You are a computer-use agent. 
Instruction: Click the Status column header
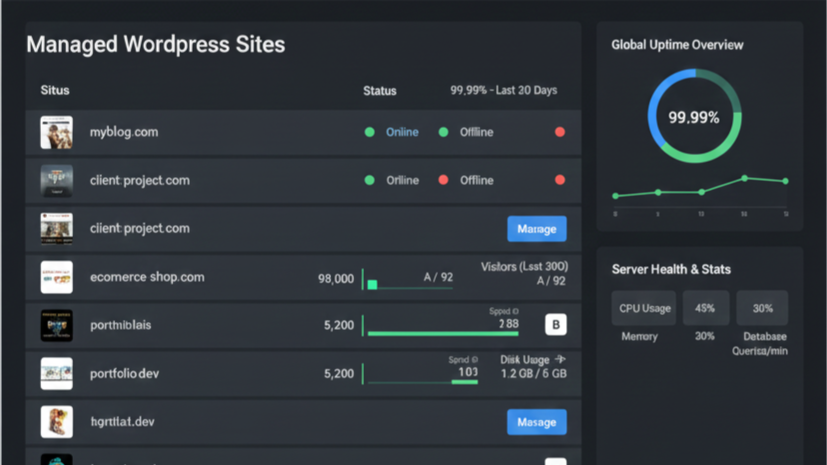(380, 91)
